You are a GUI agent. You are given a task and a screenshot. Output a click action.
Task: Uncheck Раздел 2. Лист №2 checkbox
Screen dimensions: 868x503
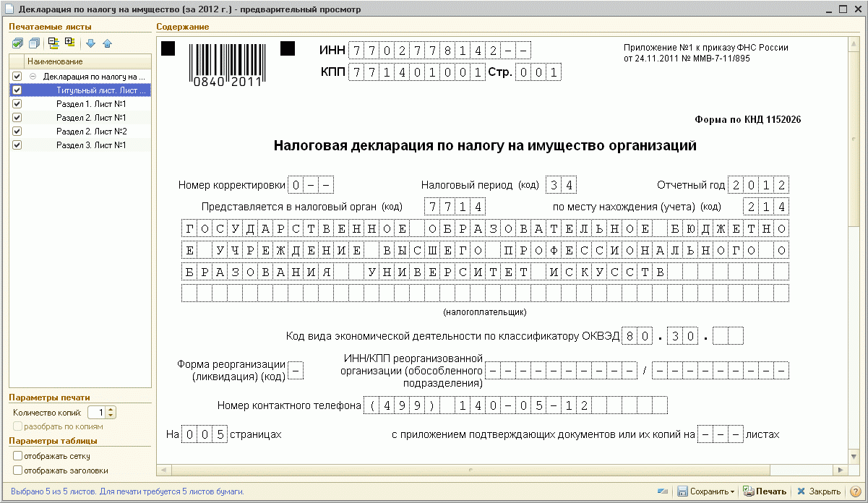tap(17, 132)
